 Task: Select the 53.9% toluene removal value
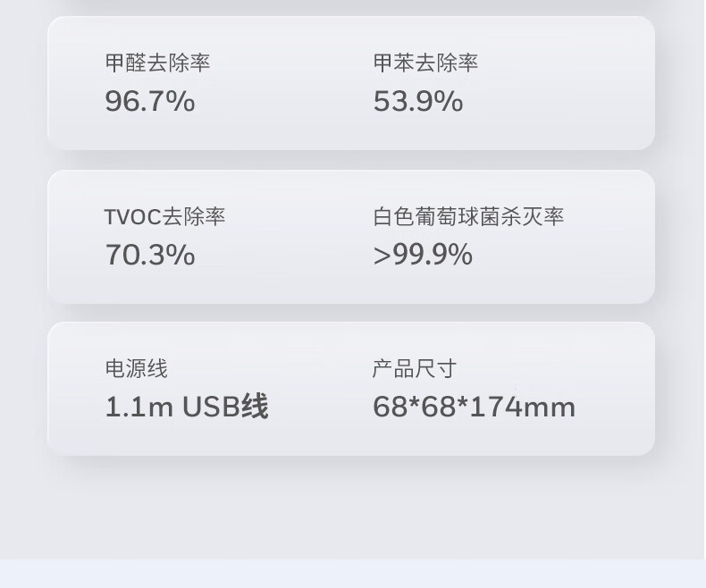417,102
